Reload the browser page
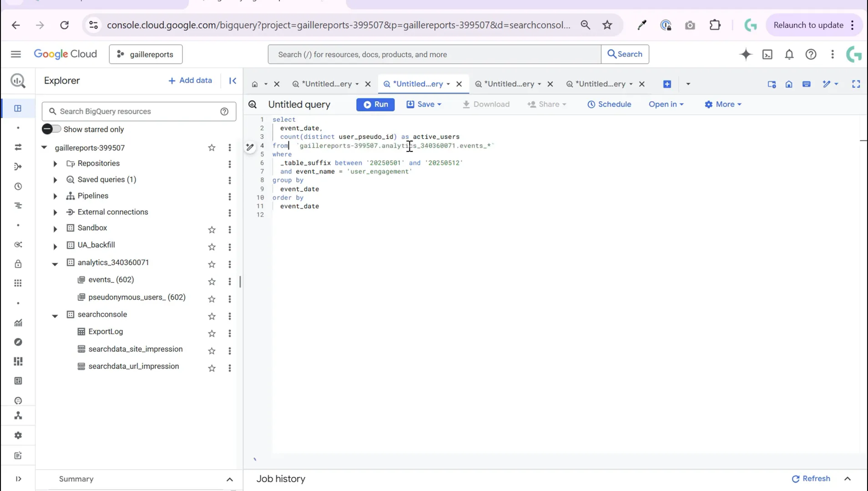The width and height of the screenshot is (868, 491). [64, 25]
